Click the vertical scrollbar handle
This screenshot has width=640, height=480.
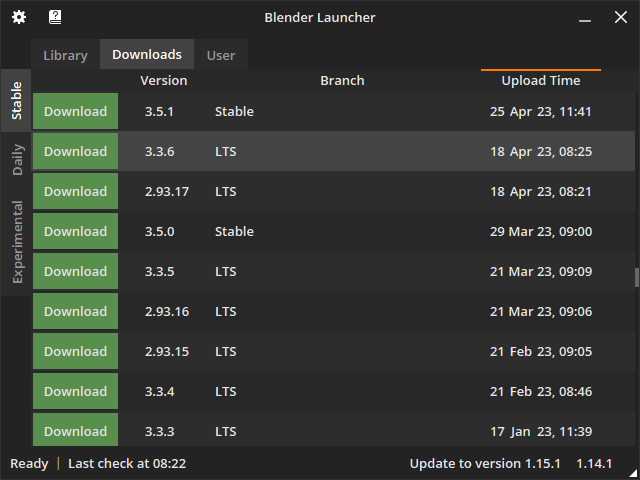635,278
